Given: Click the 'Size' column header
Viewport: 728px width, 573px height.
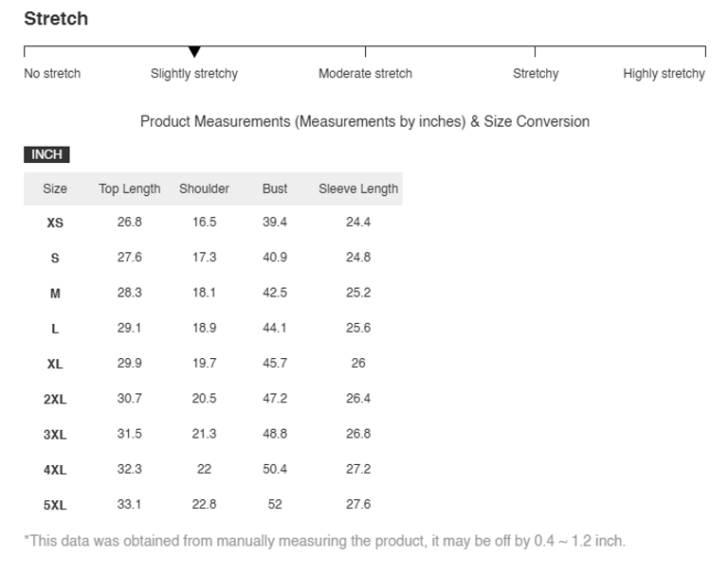Looking at the screenshot, I should click(55, 188).
